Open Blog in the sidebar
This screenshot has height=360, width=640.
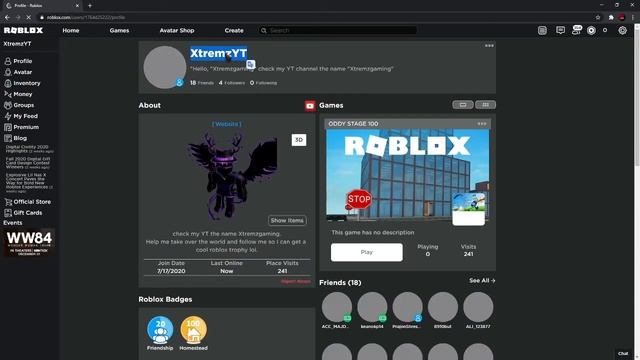16,138
